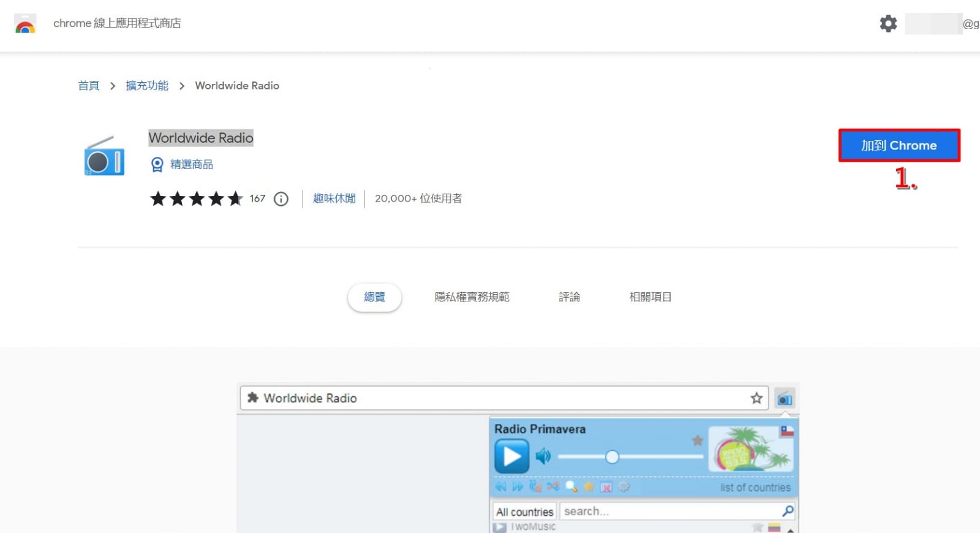
Task: Click the chrome 線上應用程式商店 title
Action: (117, 23)
